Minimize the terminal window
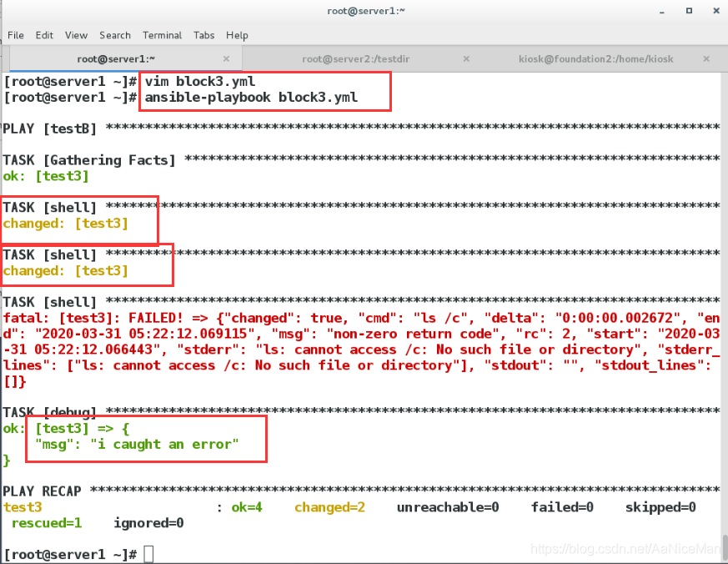Image resolution: width=728 pixels, height=564 pixels. [x=661, y=11]
